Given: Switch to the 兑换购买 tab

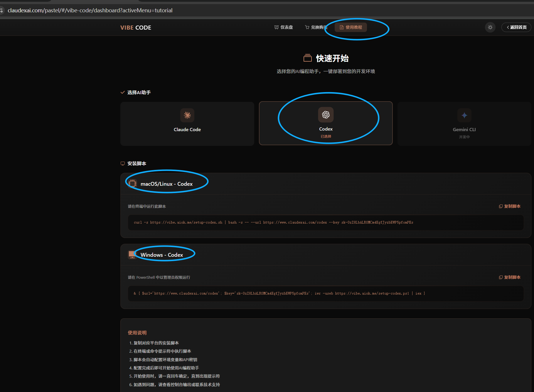Looking at the screenshot, I should (316, 27).
